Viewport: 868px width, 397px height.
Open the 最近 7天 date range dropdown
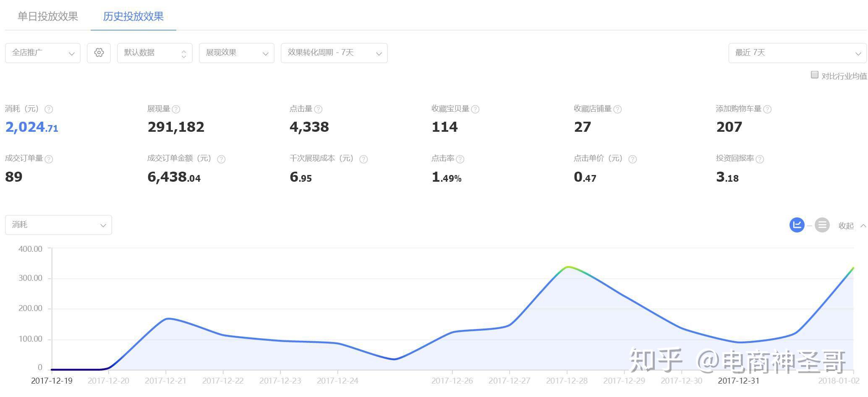(x=797, y=53)
